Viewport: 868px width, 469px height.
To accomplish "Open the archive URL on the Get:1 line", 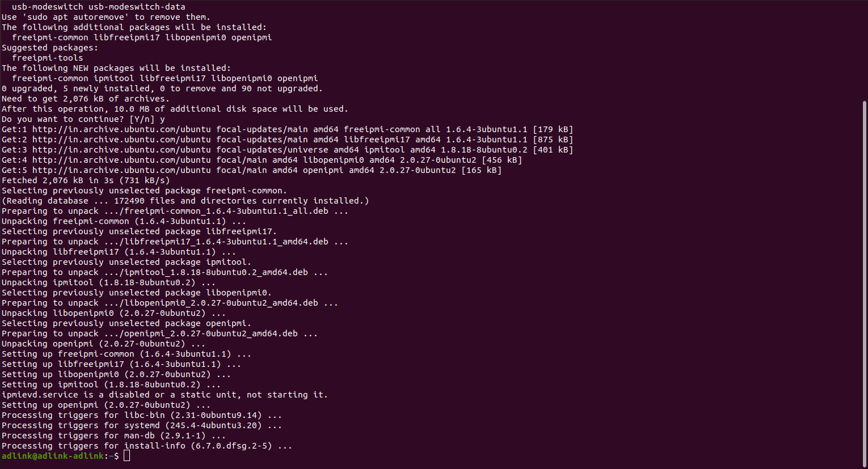I will click(121, 129).
